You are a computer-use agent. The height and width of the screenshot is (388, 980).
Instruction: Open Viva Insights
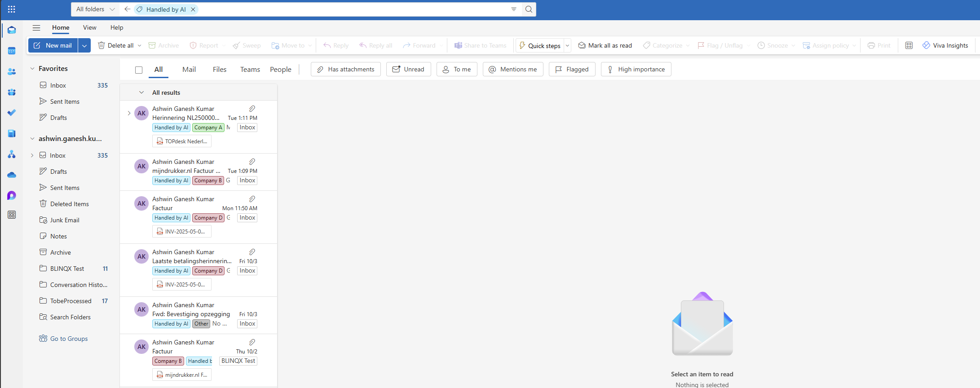click(945, 45)
